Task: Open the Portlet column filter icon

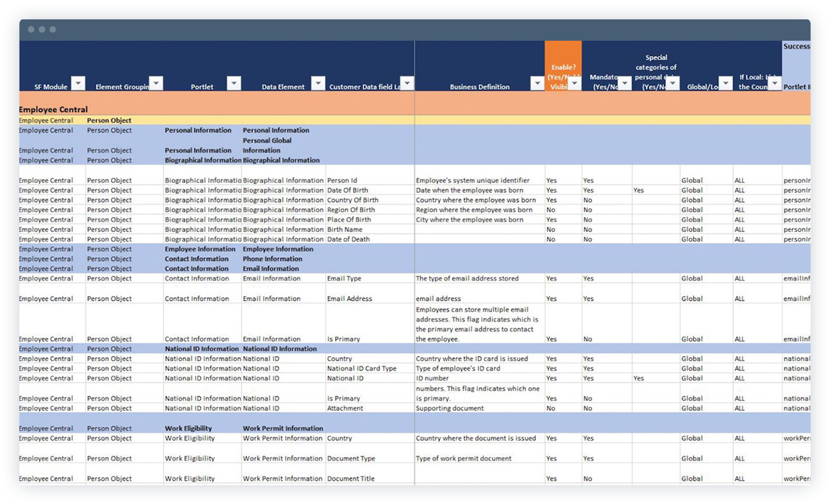Action: coord(234,83)
